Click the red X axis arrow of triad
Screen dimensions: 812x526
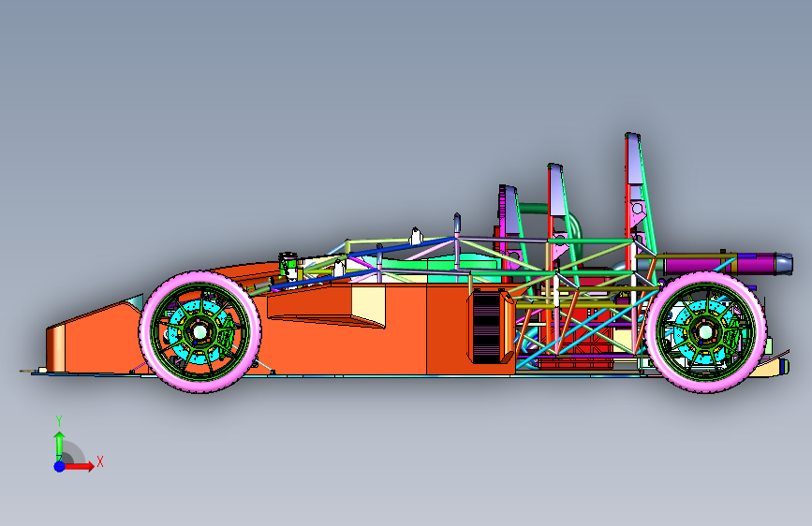(78, 466)
